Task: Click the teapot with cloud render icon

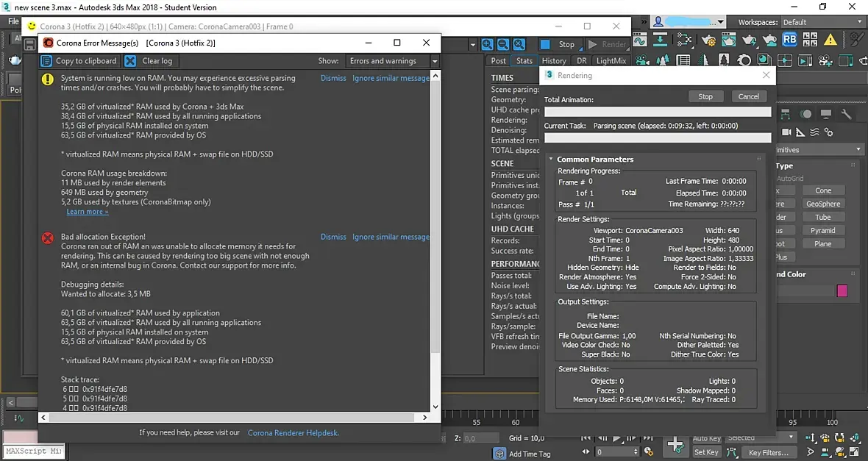Action: [769, 40]
